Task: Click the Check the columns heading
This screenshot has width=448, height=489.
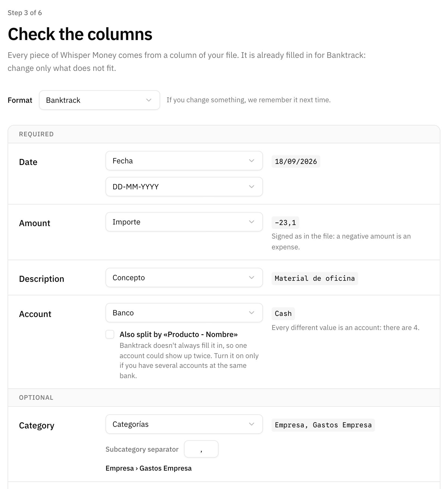Action: click(x=80, y=34)
